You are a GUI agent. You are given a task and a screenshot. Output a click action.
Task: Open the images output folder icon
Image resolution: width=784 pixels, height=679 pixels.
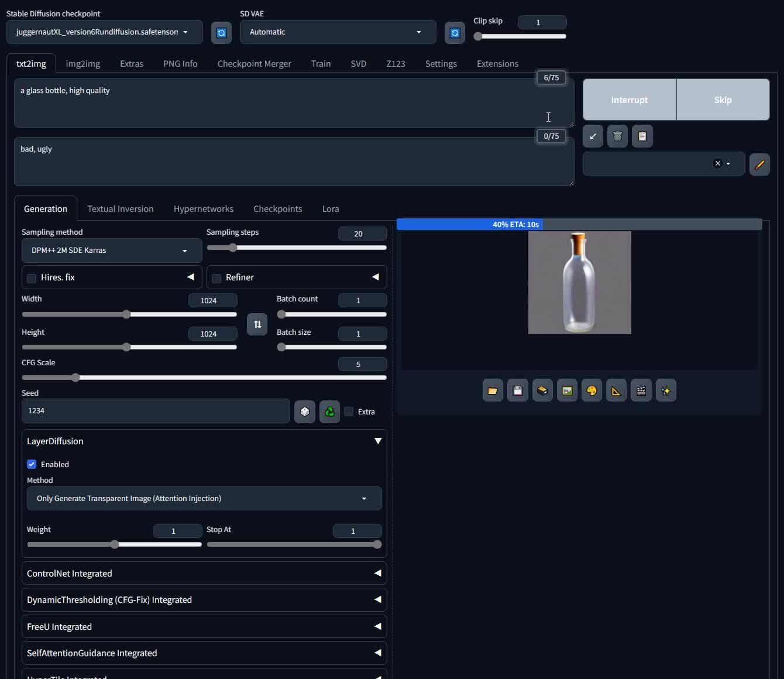pos(493,390)
